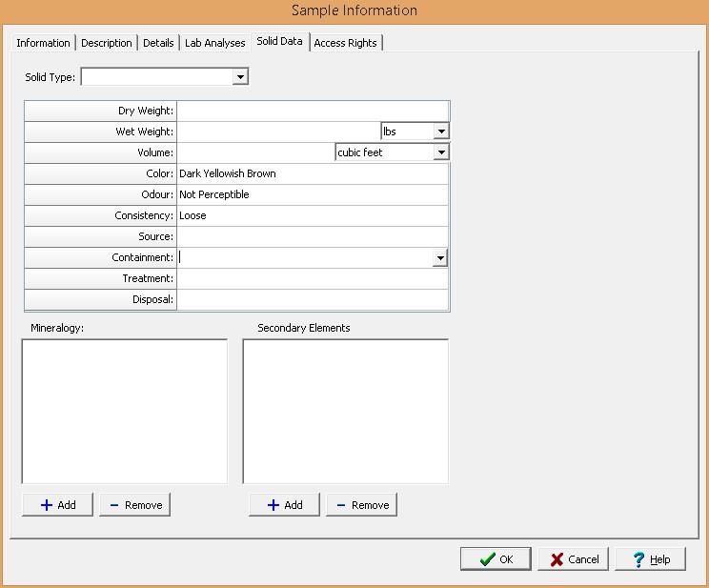This screenshot has height=588, width=709.
Task: Open the Volume units dropdown
Action: click(441, 152)
